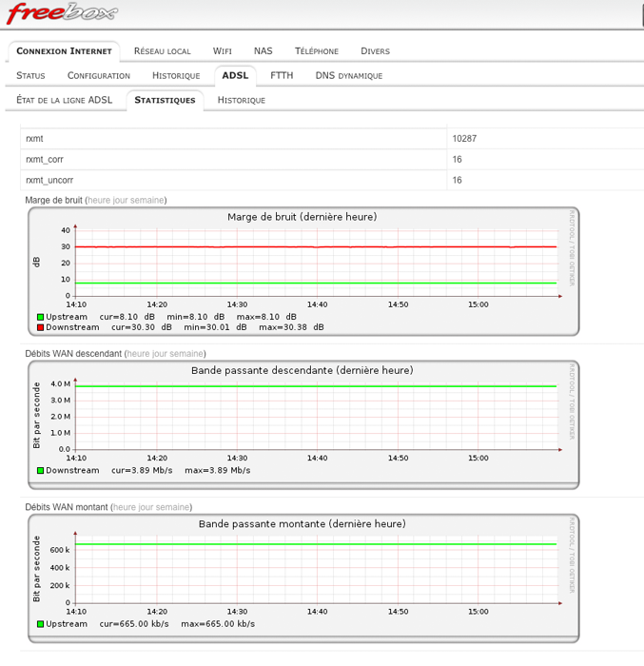The image size is (644, 666).
Task: Select the ADSL sub-tab
Action: pyautogui.click(x=235, y=75)
